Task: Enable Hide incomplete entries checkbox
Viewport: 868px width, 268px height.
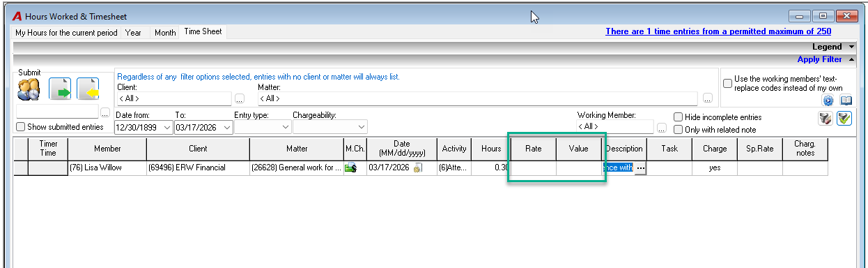Action: coord(679,117)
